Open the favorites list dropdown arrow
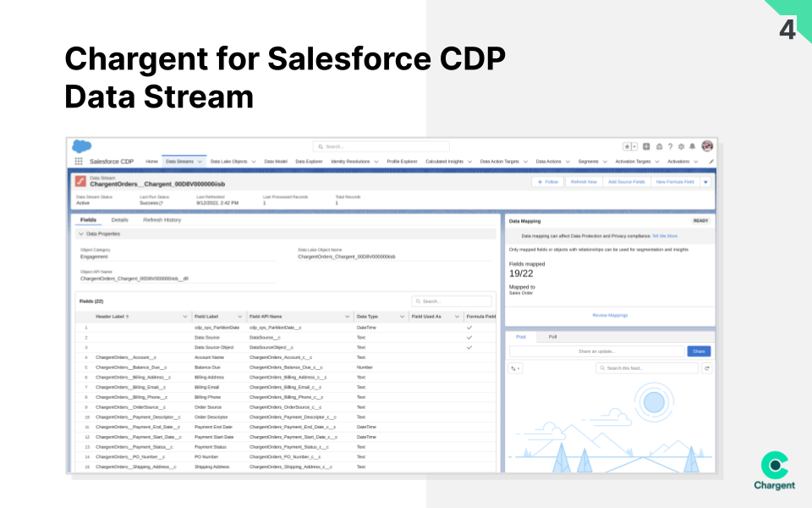The width and height of the screenshot is (812, 508). tap(634, 146)
